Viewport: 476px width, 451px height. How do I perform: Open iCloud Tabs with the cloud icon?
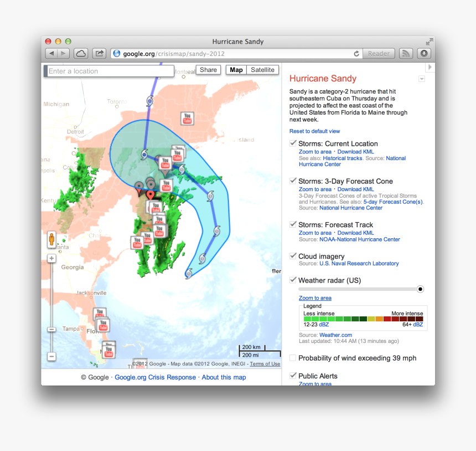(x=81, y=54)
